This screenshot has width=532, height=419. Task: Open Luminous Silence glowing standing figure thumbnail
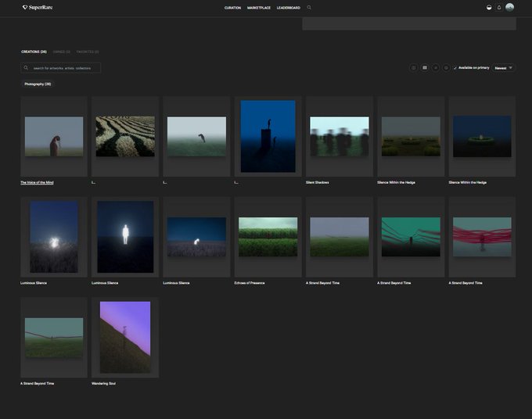[x=125, y=237]
